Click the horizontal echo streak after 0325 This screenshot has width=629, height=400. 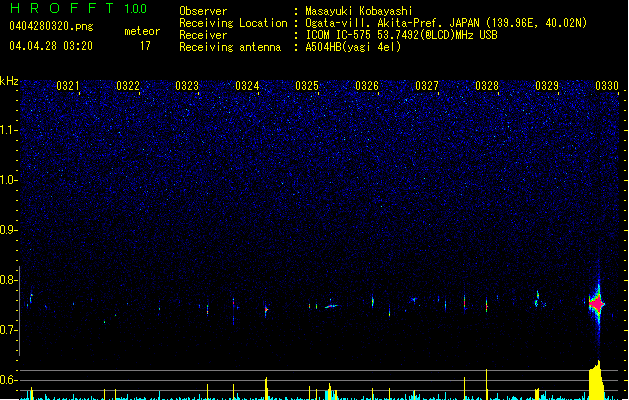(x=331, y=306)
